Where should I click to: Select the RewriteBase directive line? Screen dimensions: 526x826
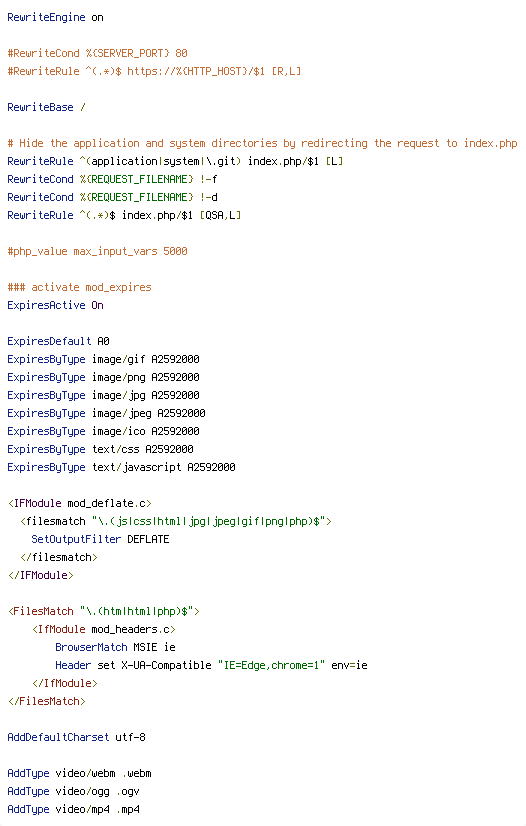pos(46,107)
